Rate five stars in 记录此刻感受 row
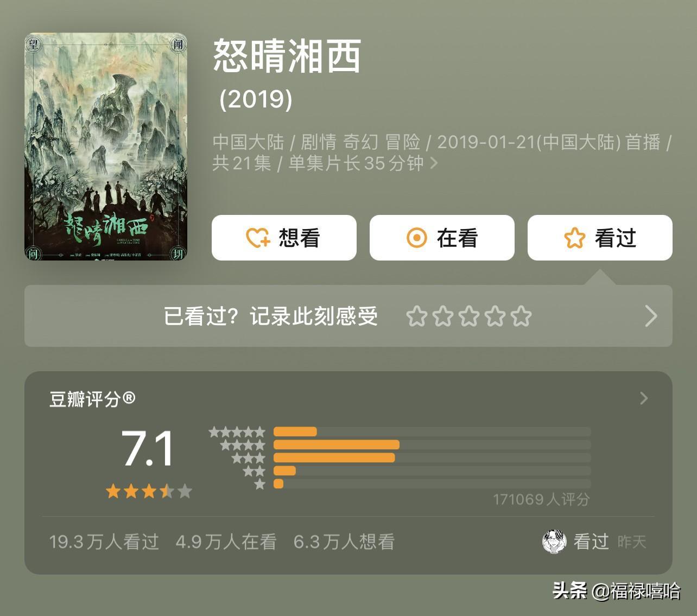Screen dimensions: 697x616 521,316
